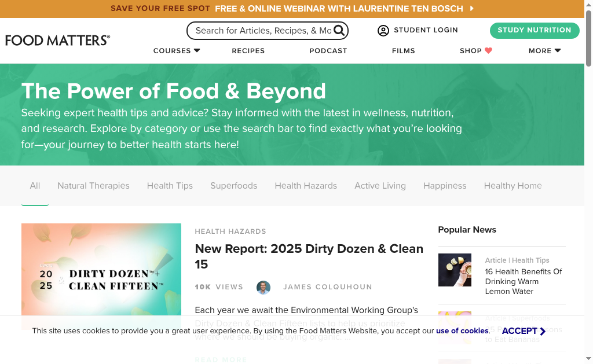Click the 10K Views count text
This screenshot has height=364, width=593.
219,287
